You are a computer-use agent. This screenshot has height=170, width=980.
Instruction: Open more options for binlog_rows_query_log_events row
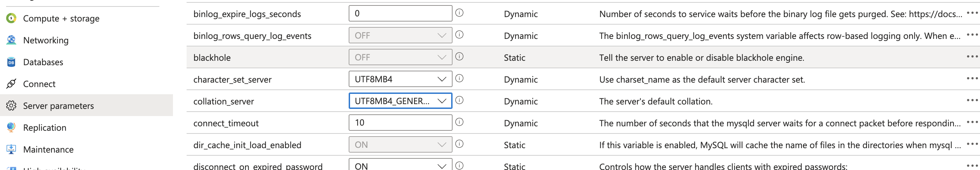(972, 35)
